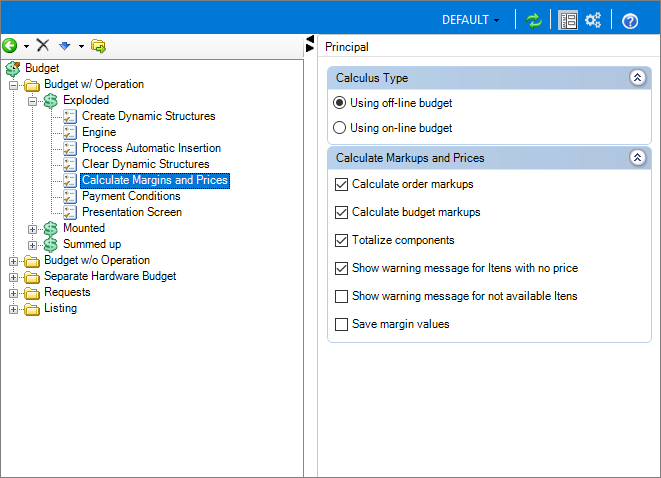Viewport: 661px width, 478px height.
Task: Select Create Dynamic Structures label
Action: pyautogui.click(x=148, y=116)
